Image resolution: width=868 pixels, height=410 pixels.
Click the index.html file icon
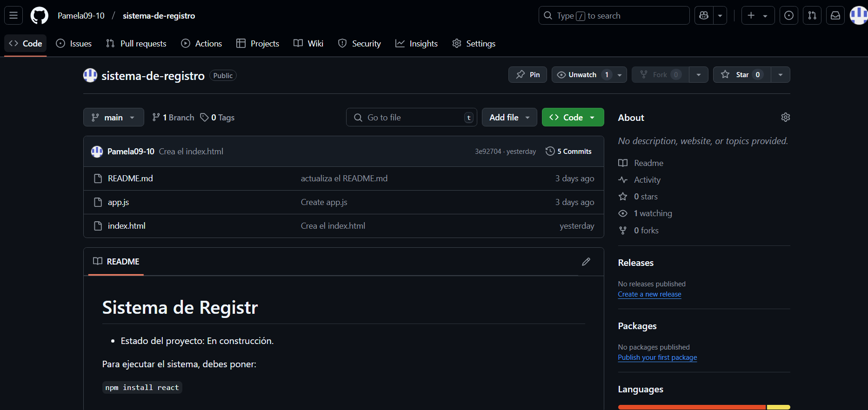click(x=98, y=226)
